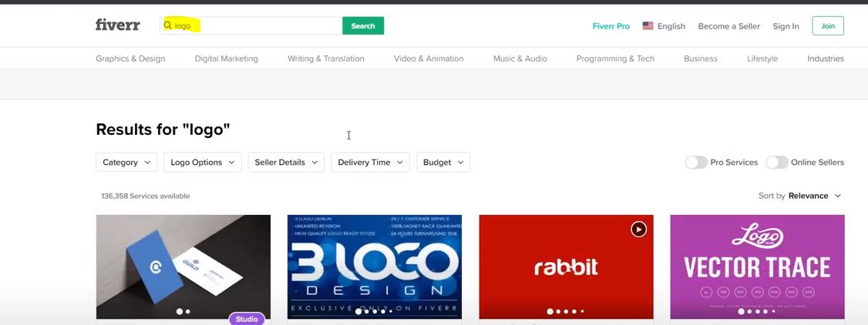
Task: Open the red rabbit gig thumbnail
Action: coord(566,266)
